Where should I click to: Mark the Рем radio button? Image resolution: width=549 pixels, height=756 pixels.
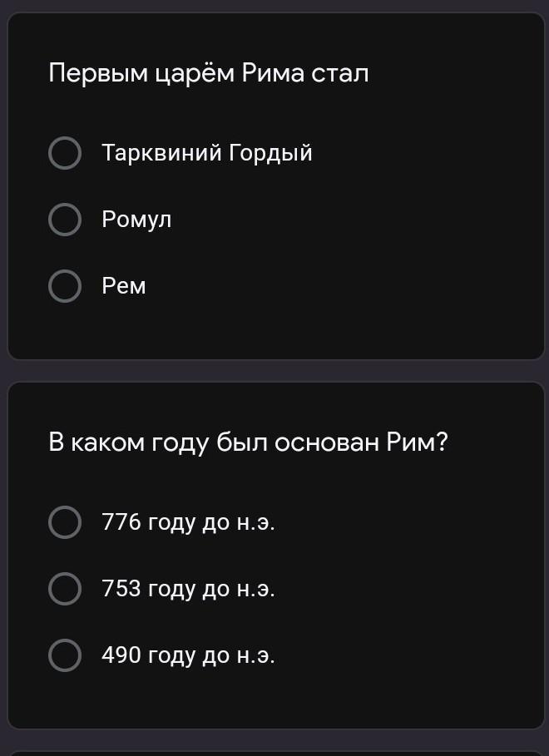pos(65,287)
